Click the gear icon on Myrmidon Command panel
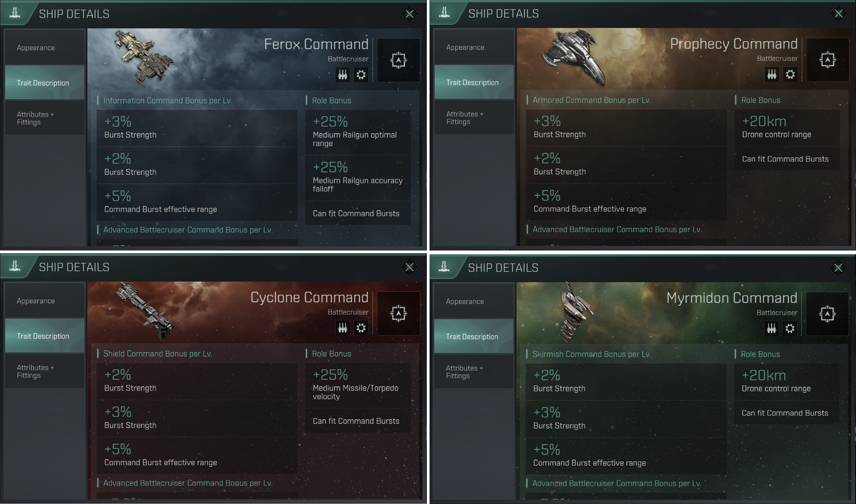 pos(790,328)
